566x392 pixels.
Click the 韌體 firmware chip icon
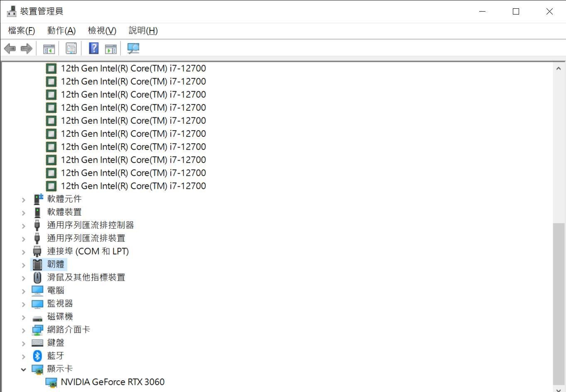[37, 264]
